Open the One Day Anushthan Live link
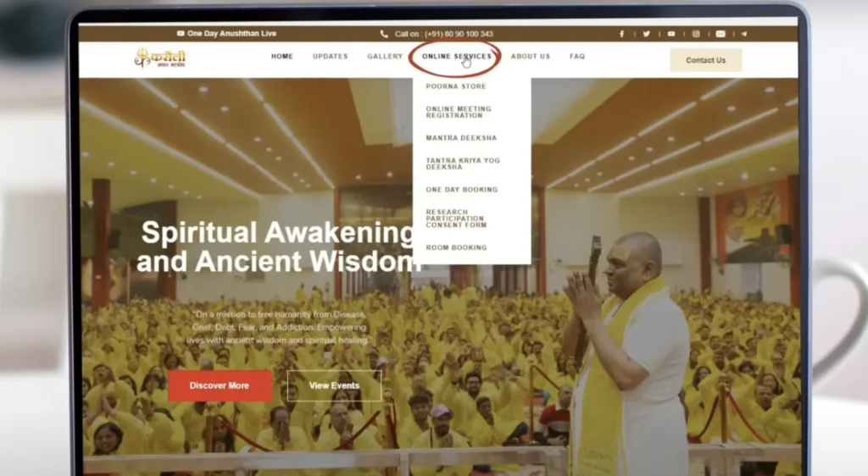The image size is (868, 476). (x=231, y=33)
